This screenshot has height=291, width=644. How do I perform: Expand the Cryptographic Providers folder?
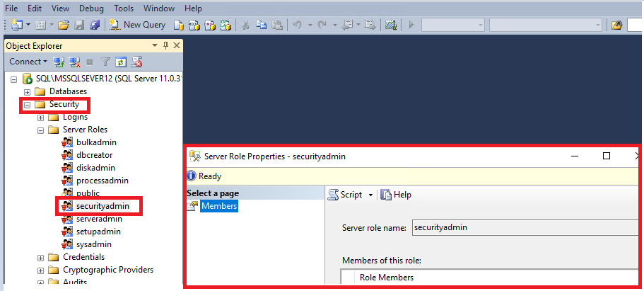point(41,271)
